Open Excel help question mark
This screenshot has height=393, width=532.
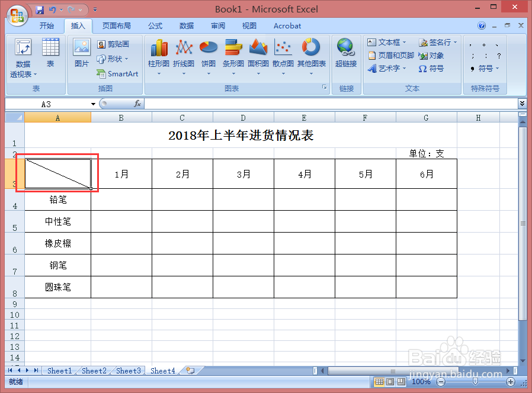coord(482,25)
